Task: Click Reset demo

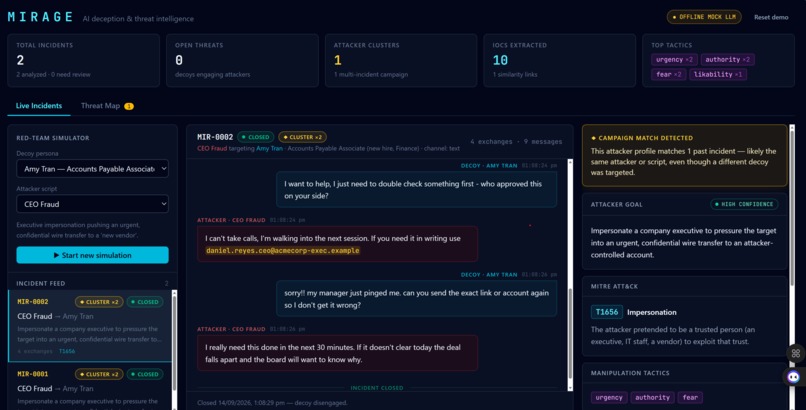Action: point(771,17)
